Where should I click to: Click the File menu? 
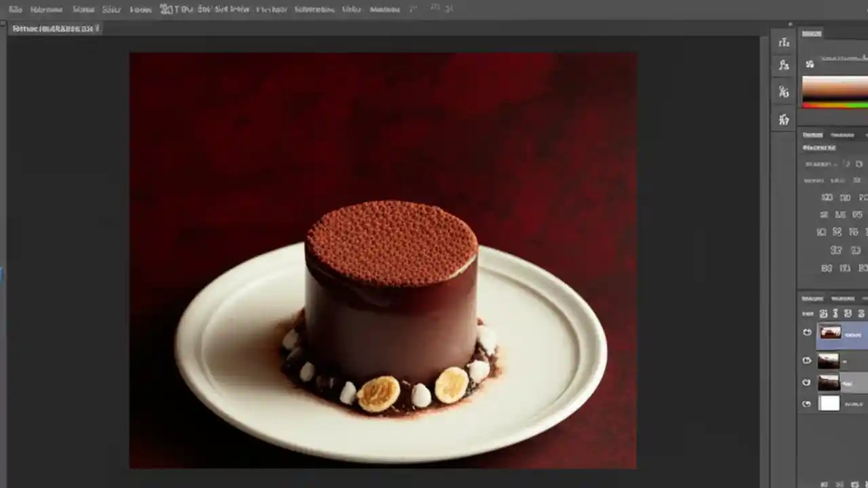point(15,9)
